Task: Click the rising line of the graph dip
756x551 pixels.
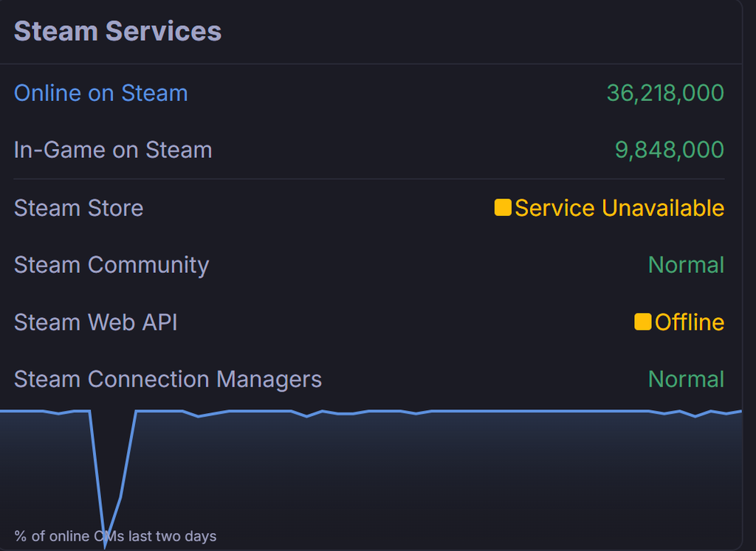Action: 128,457
